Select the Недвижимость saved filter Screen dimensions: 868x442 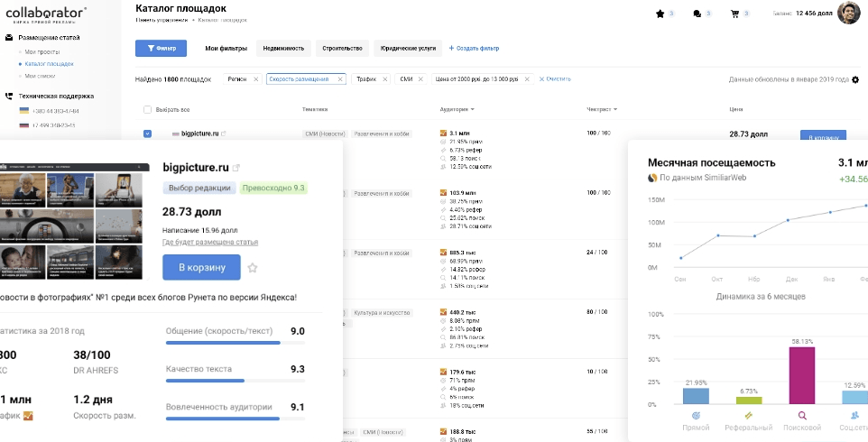point(283,48)
